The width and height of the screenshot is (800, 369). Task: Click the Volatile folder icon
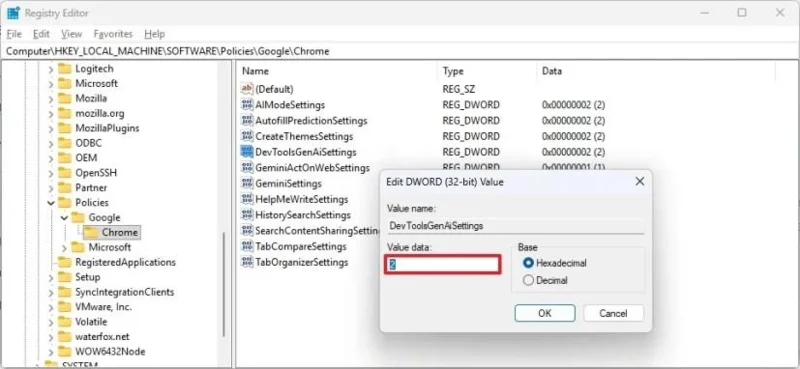point(65,322)
